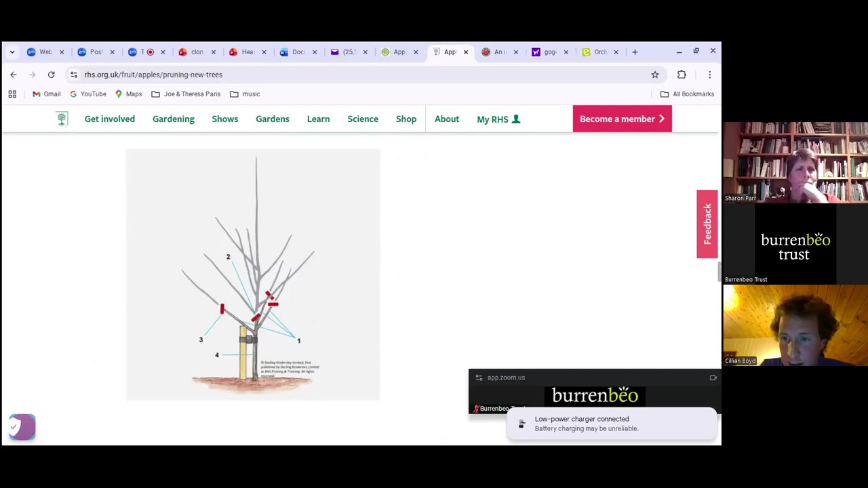This screenshot has height=488, width=868.
Task: Select the Burrenbeo Trust video tile
Action: pyautogui.click(x=795, y=244)
